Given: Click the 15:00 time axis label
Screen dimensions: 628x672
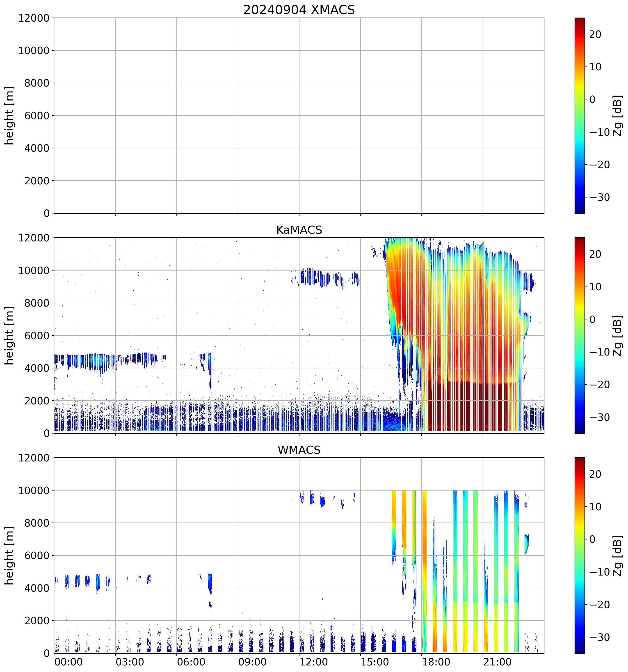Looking at the screenshot, I should click(x=375, y=662).
